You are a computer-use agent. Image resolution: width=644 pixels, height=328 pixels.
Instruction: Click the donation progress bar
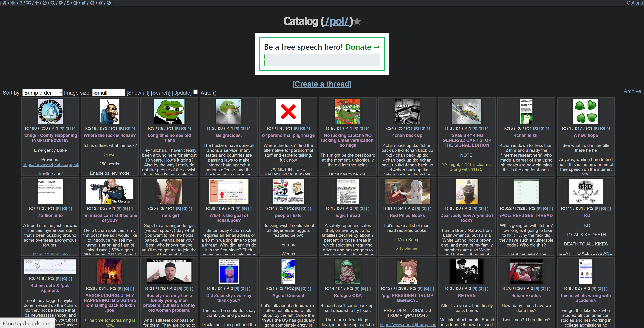[x=322, y=60]
